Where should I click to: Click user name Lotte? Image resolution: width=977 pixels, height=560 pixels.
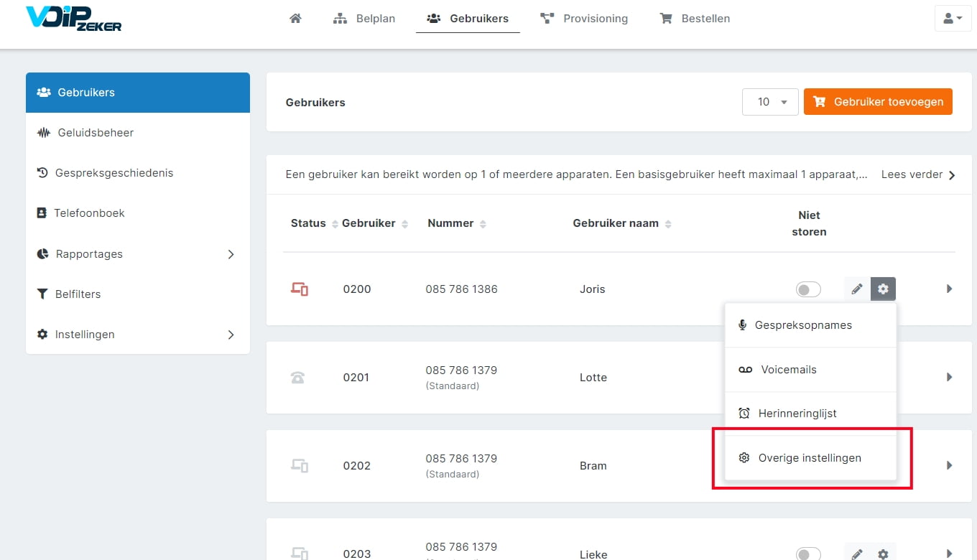tap(593, 378)
